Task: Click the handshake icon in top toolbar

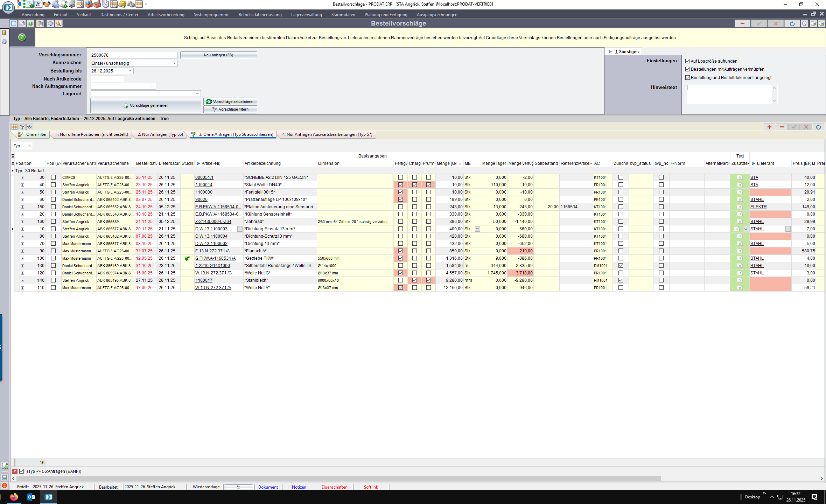Action: 47,4
